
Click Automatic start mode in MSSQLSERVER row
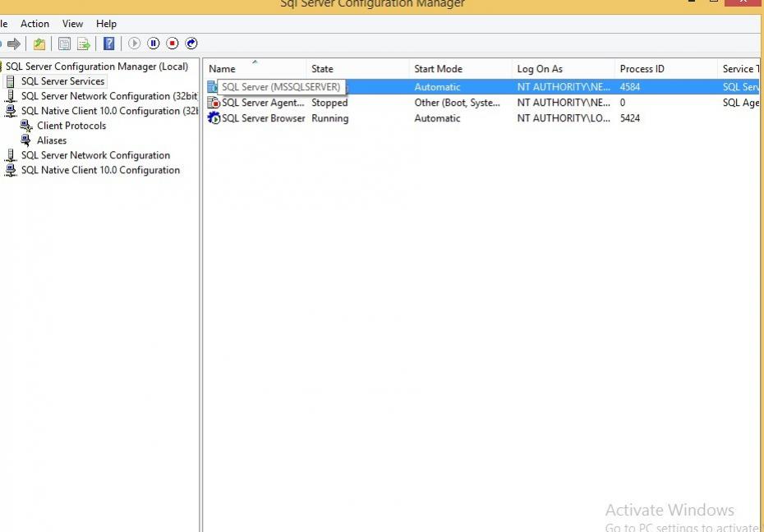437,87
